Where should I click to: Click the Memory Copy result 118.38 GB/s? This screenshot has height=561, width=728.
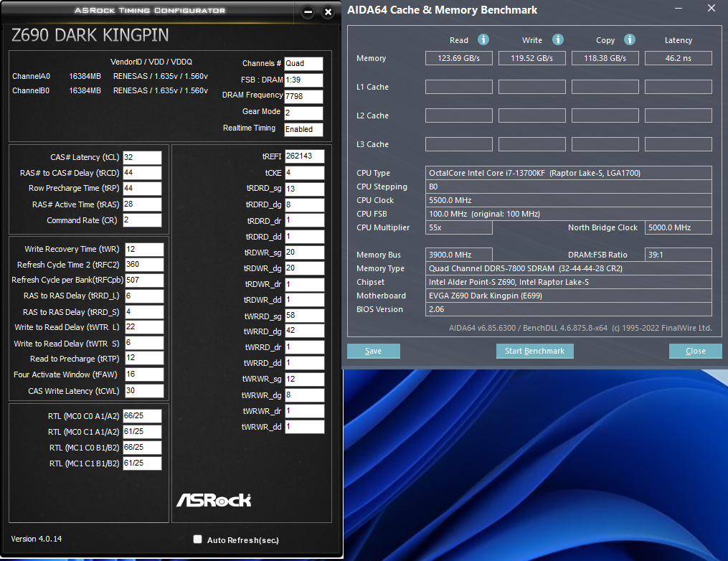[x=605, y=58]
